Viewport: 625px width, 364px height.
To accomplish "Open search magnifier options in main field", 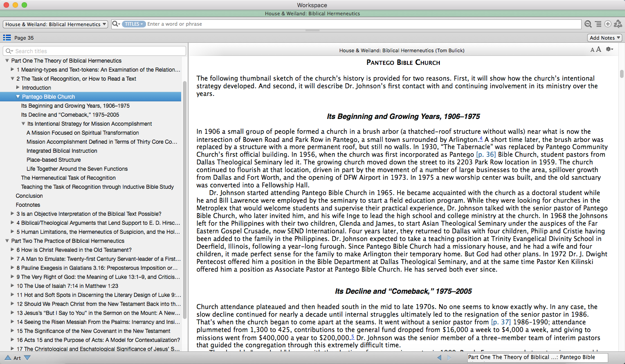I will tap(116, 24).
